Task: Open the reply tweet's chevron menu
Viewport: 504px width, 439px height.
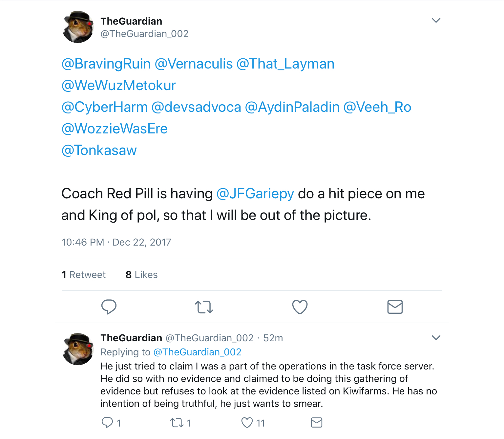Action: (x=436, y=338)
